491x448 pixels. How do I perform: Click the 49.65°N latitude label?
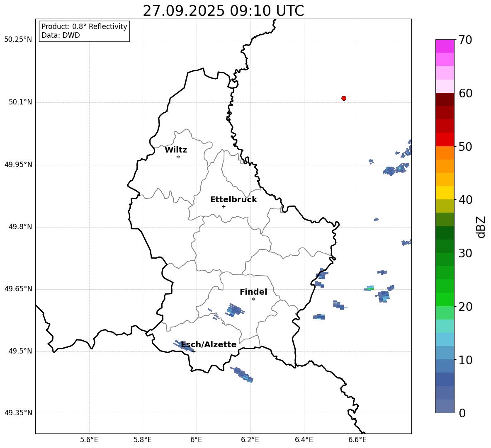18,289
